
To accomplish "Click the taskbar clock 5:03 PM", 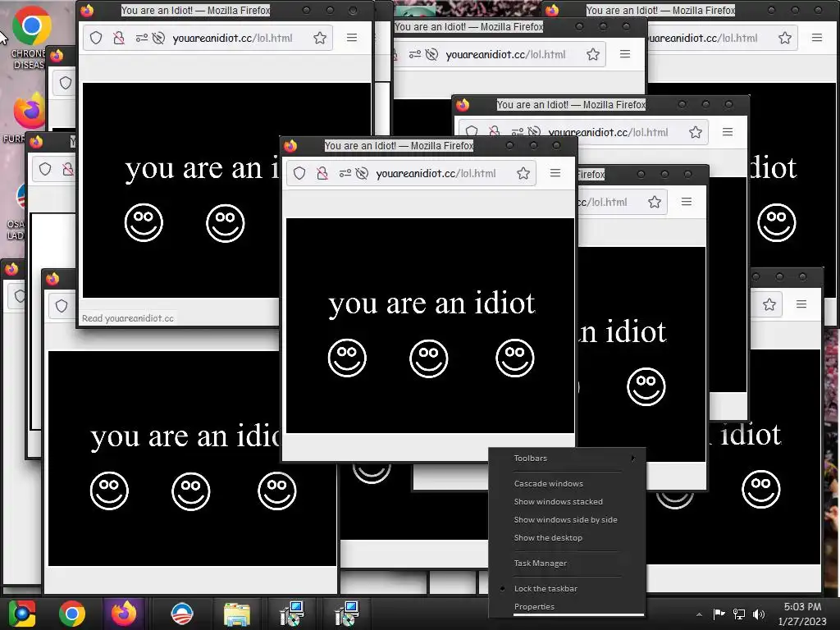I will click(x=802, y=606).
